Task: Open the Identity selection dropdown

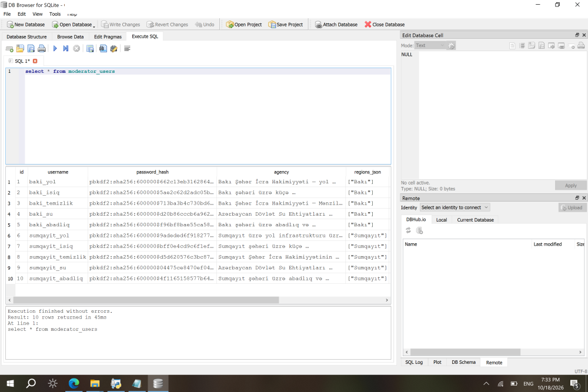Action: tap(455, 207)
